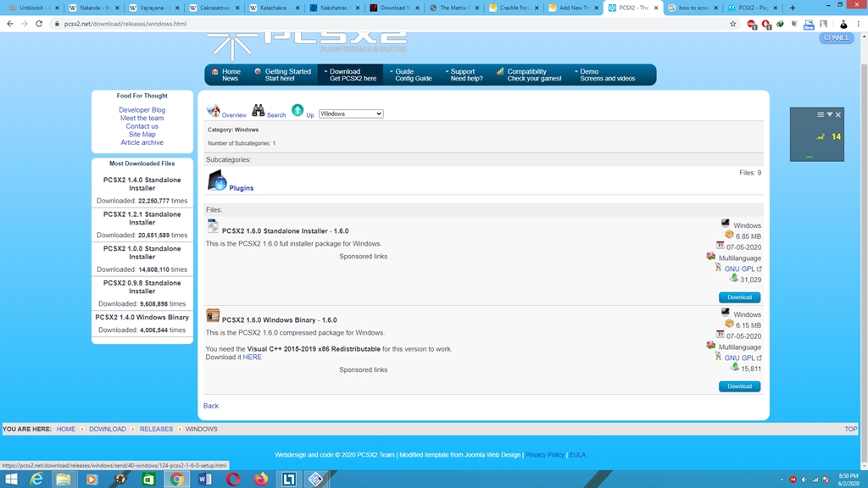868x488 pixels.
Task: Open the Getting Started menu item
Action: coord(283,75)
